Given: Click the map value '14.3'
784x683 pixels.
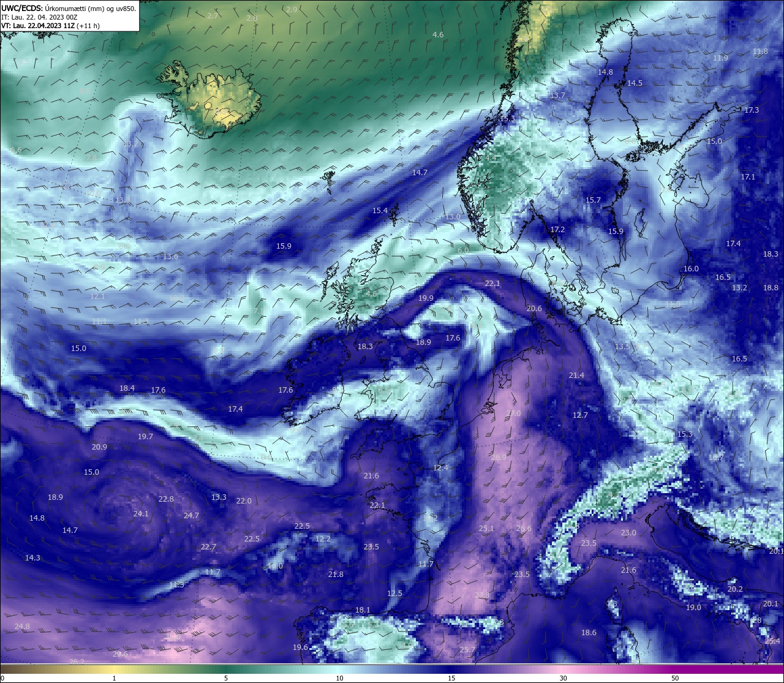Looking at the screenshot, I should coord(32,557).
